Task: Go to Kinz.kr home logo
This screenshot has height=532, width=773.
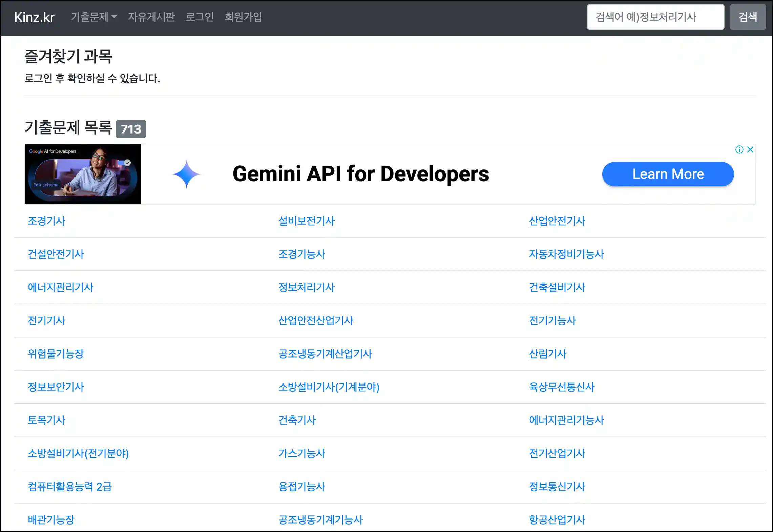Action: point(34,17)
